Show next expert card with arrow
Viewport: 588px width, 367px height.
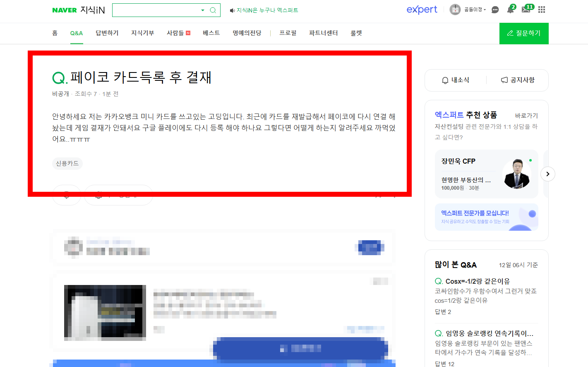[x=547, y=174]
